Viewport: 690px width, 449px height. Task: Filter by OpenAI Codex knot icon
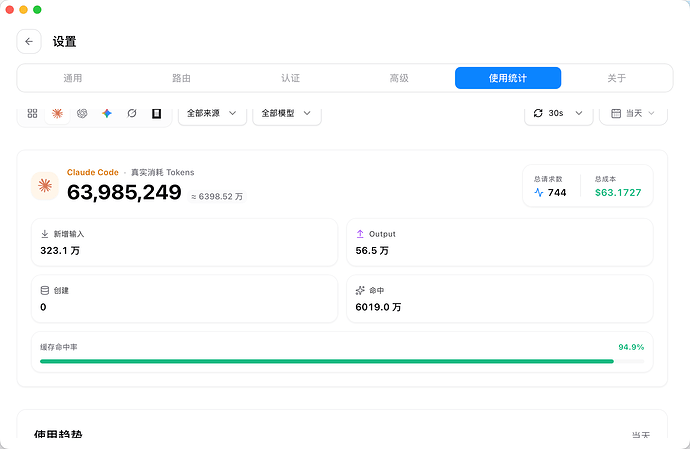(82, 113)
